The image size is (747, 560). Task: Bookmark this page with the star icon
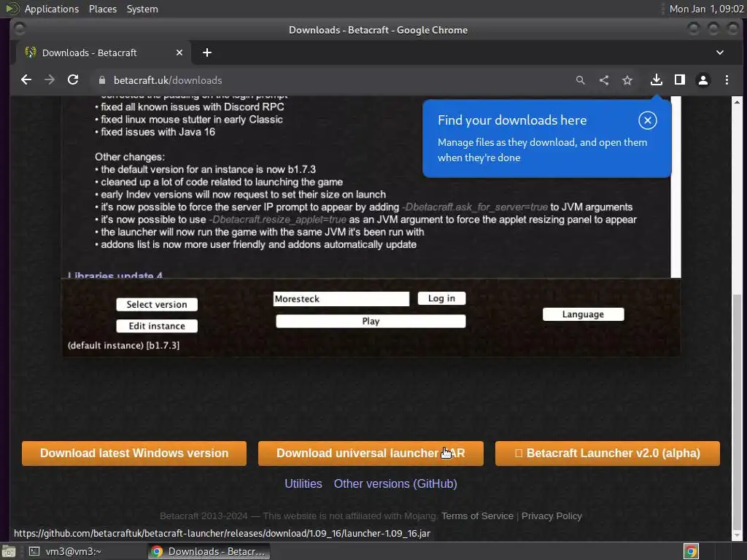coord(627,80)
